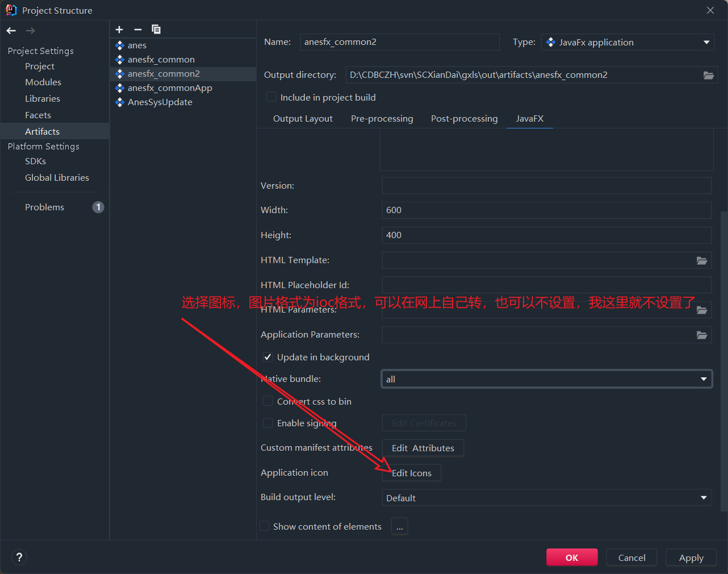Check Show content of elements
Screen dimensions: 728x574
click(x=264, y=526)
